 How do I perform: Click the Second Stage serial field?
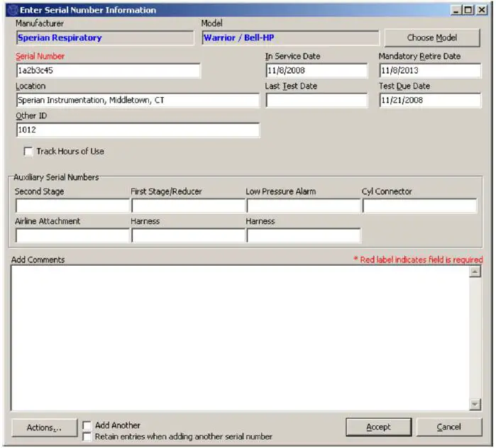(72, 206)
